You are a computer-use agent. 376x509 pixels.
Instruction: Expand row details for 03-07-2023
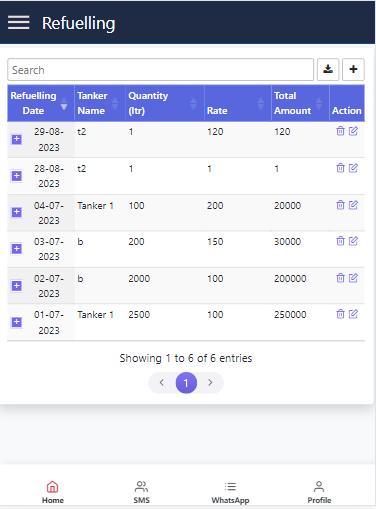coord(17,249)
